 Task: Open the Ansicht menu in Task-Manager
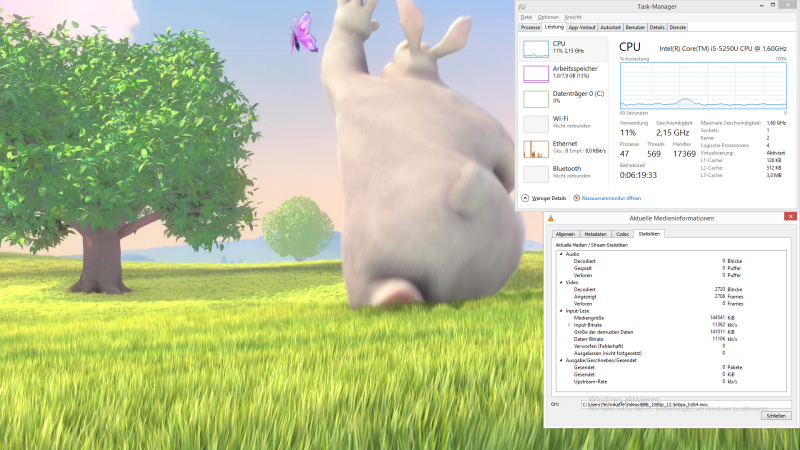(572, 17)
